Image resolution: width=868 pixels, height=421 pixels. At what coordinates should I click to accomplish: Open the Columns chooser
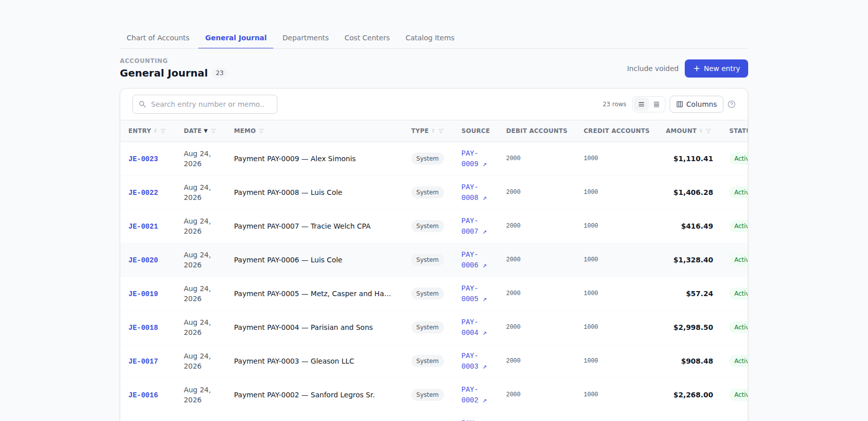[x=696, y=104]
